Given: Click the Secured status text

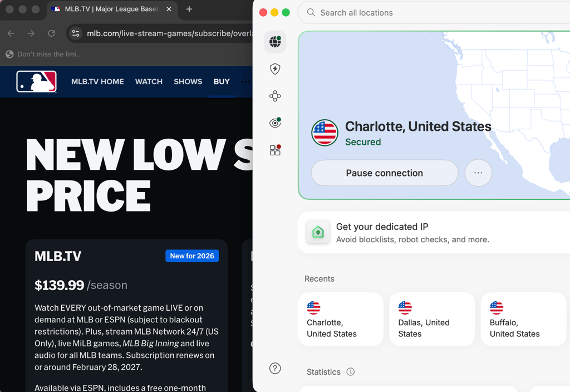Looking at the screenshot, I should (363, 142).
